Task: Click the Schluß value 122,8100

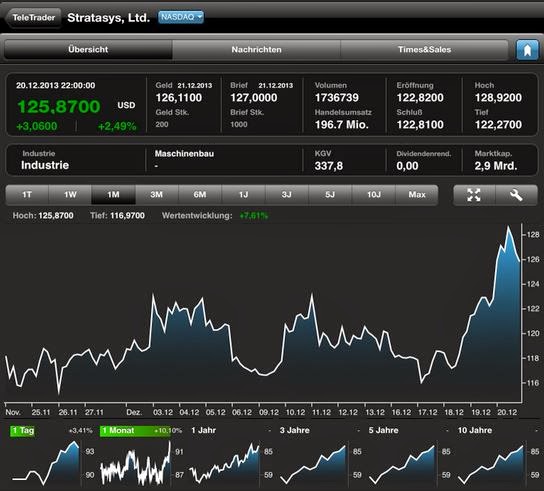Action: tap(420, 125)
